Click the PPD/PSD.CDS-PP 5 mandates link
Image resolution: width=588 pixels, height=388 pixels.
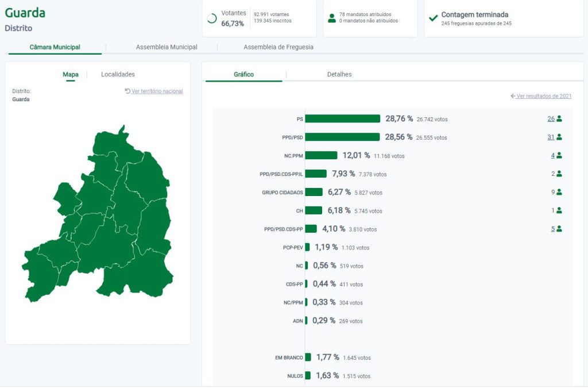[x=553, y=229]
